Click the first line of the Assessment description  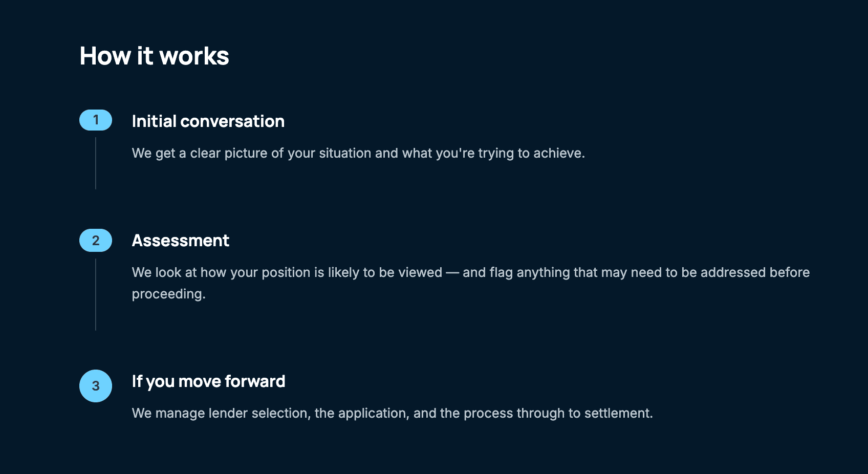click(470, 272)
